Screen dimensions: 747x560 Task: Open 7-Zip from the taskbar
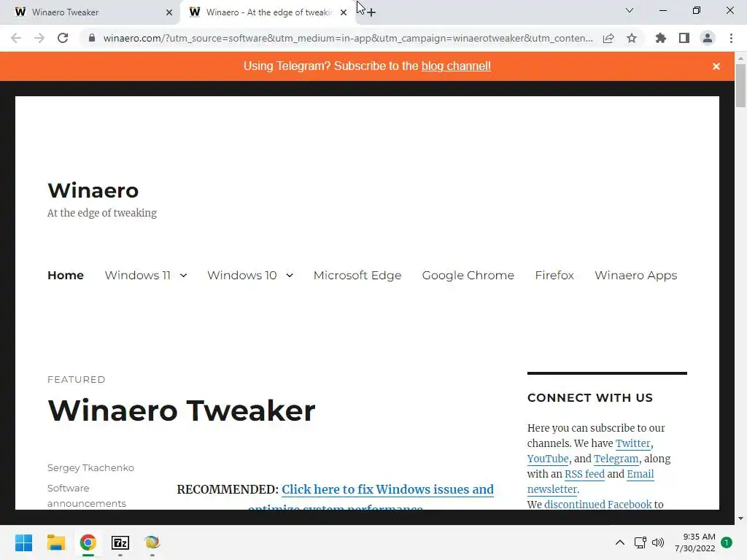coord(120,542)
